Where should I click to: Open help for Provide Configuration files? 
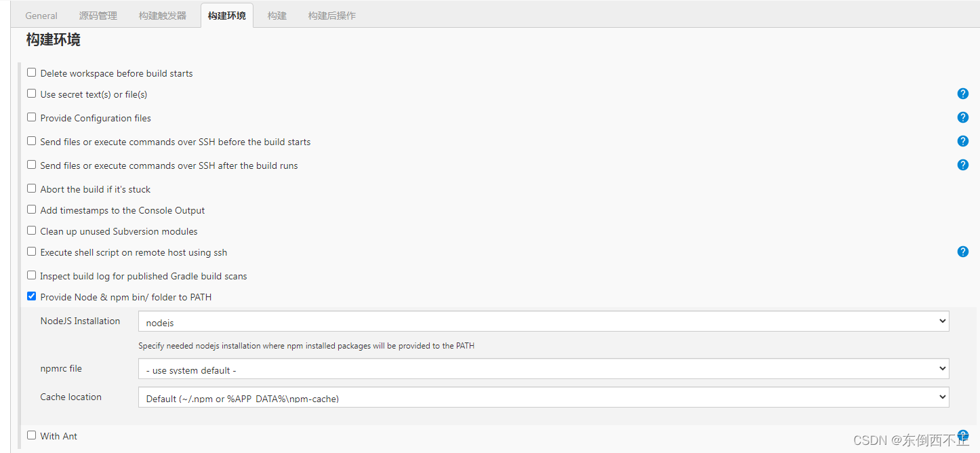point(963,117)
